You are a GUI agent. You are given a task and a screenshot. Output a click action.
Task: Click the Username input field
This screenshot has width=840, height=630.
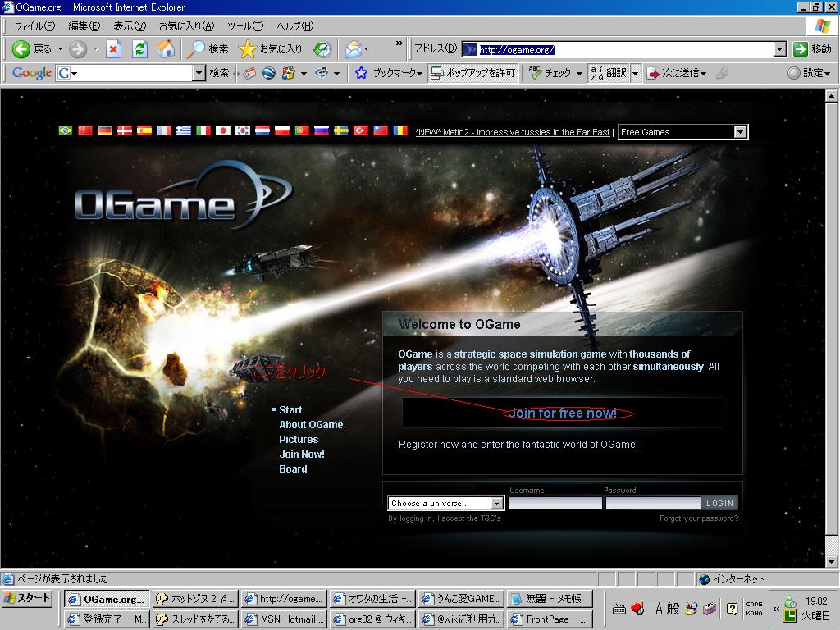coord(555,503)
